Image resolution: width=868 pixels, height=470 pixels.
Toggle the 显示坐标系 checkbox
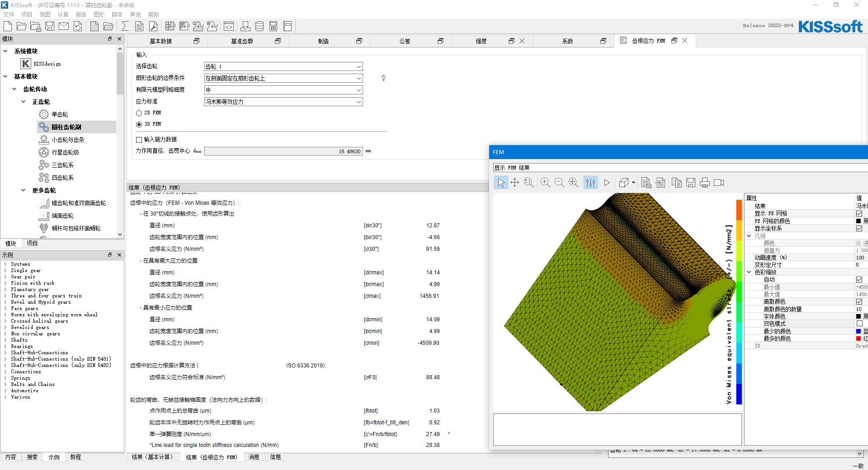point(859,228)
